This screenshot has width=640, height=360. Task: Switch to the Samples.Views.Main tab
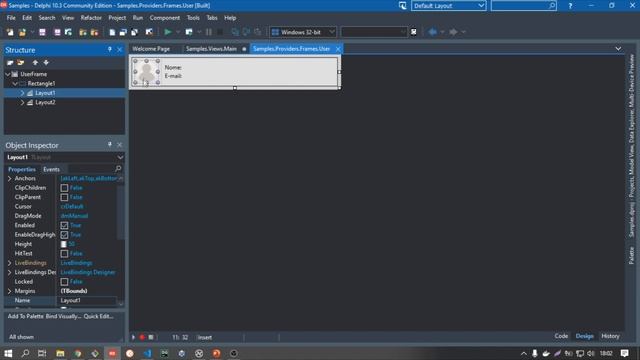[211, 49]
